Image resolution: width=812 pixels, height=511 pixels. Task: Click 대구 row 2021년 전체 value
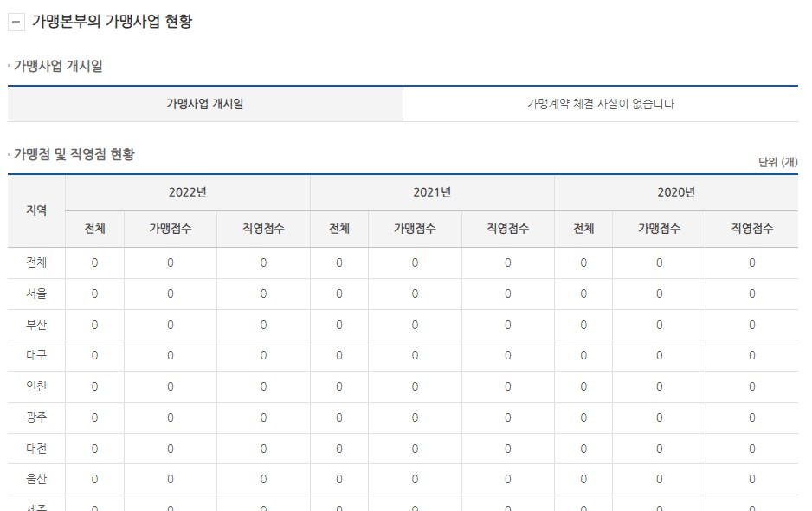coord(339,355)
